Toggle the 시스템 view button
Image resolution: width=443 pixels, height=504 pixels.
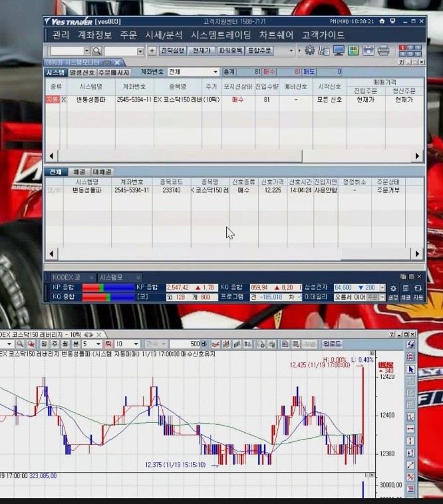point(55,72)
